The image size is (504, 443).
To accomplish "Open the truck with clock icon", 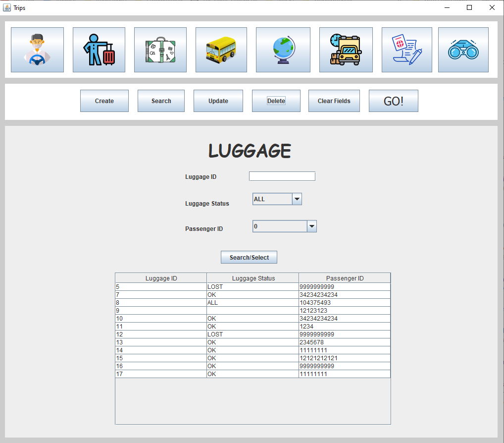I will (x=346, y=50).
